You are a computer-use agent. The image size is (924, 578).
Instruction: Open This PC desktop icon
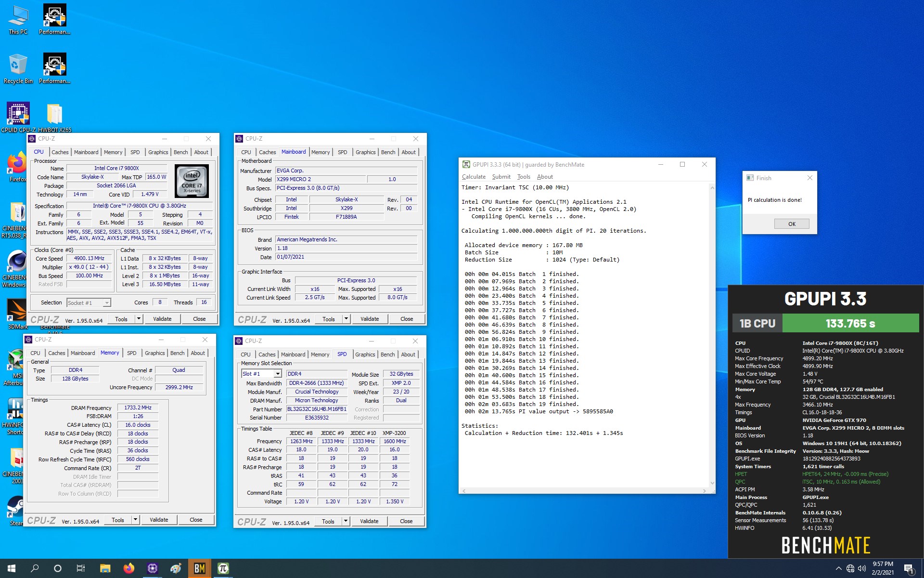pos(18,20)
